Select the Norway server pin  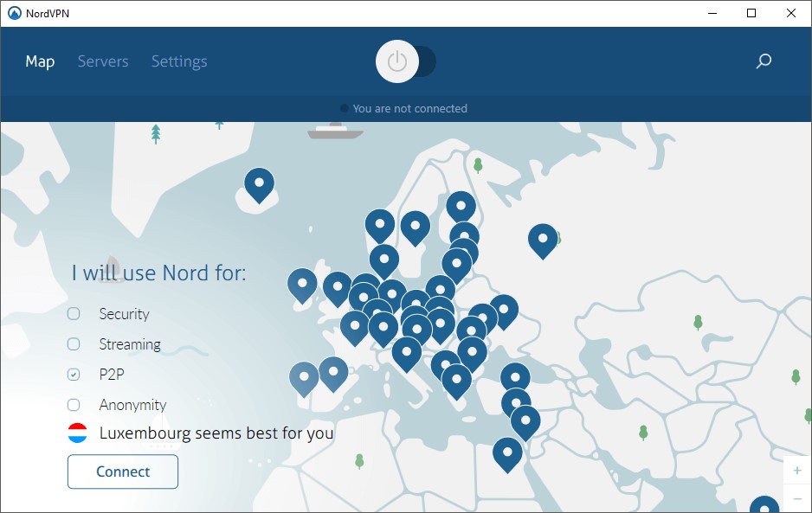pyautogui.click(x=379, y=224)
